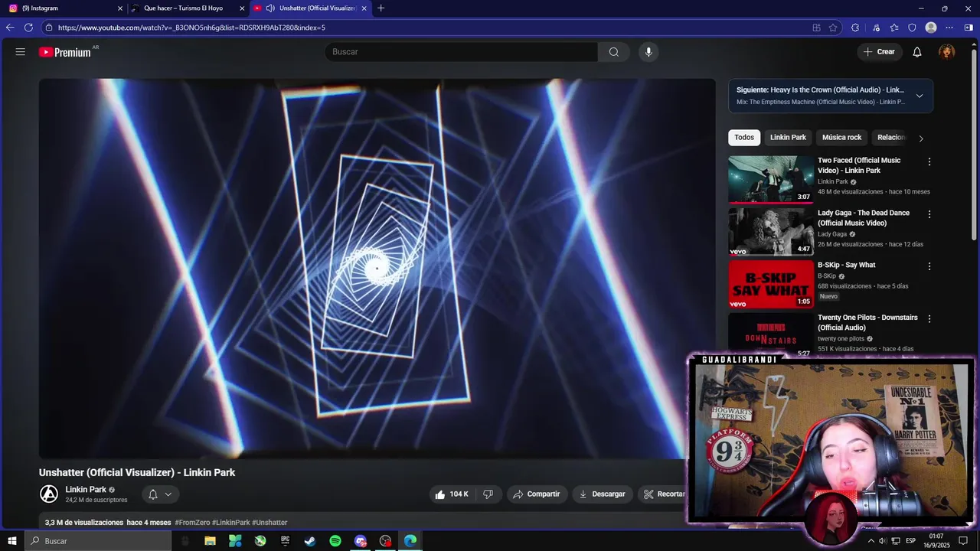The height and width of the screenshot is (551, 980).
Task: Open notification preferences dropdown for Linkin Park
Action: [161, 494]
